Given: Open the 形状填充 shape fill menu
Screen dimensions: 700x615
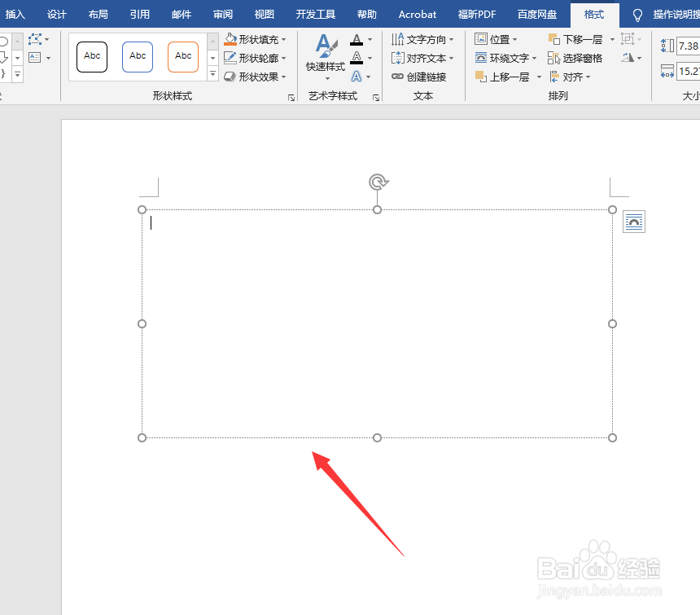Looking at the screenshot, I should tap(255, 39).
